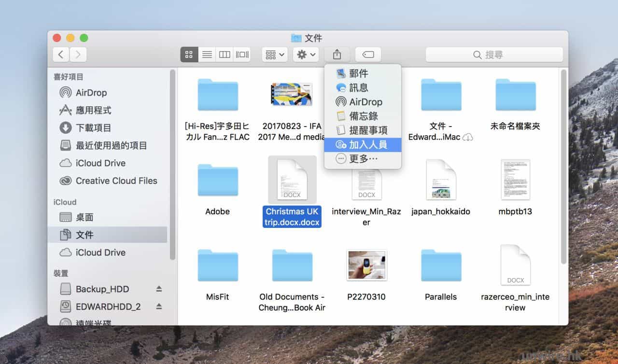
Task: Open the Adobe folder icon
Action: click(217, 180)
